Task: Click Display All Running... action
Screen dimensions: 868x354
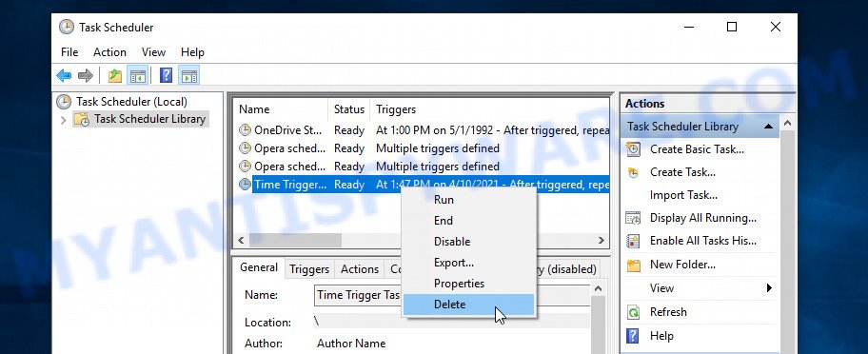Action: click(x=703, y=218)
